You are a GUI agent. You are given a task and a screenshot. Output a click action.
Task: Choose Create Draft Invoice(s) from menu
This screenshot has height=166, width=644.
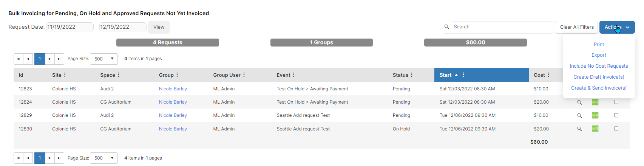coord(599,77)
